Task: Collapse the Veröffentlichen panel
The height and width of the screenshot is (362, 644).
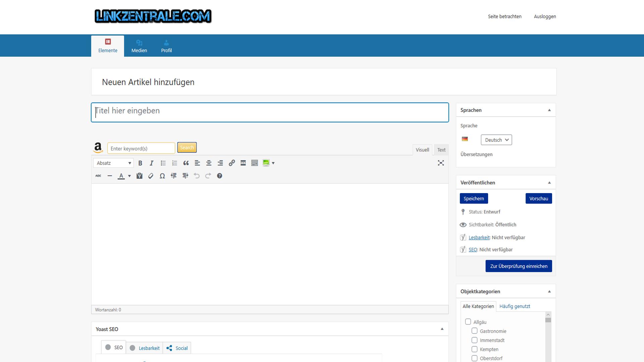Action: click(x=549, y=183)
